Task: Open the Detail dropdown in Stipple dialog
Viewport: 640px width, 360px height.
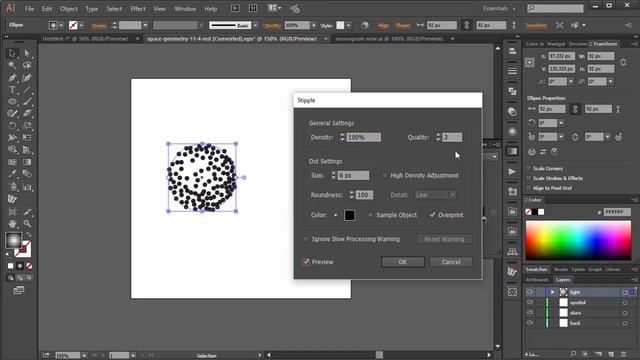Action: click(x=435, y=195)
